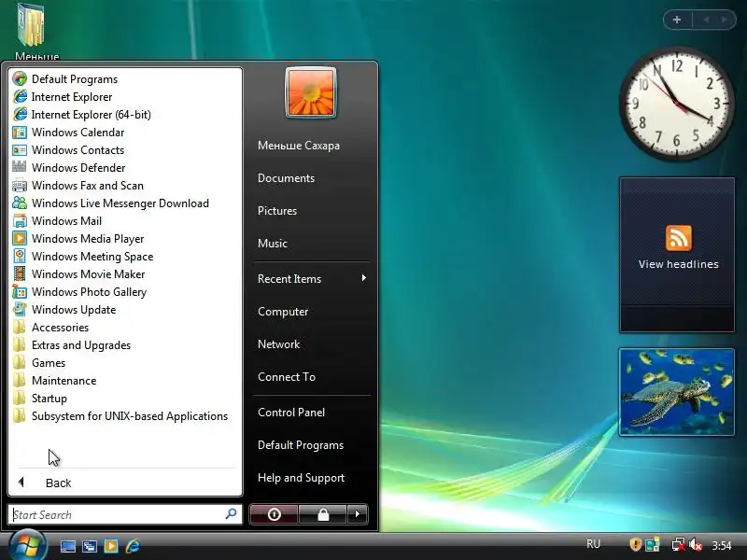Screen dimensions: 747x560
Task: Open Pictures from the Start menu
Action: [x=277, y=211]
